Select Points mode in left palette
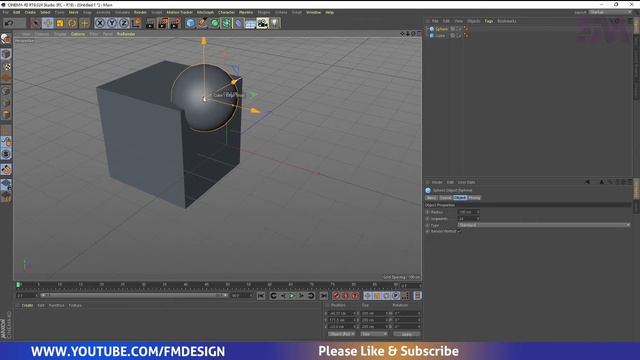 pyautogui.click(x=6, y=91)
